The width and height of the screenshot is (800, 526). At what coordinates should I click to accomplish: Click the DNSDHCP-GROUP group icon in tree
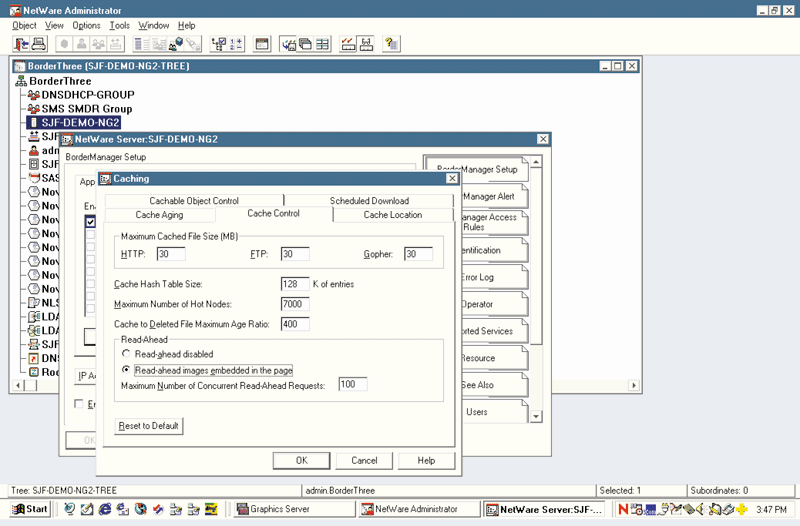(x=34, y=95)
